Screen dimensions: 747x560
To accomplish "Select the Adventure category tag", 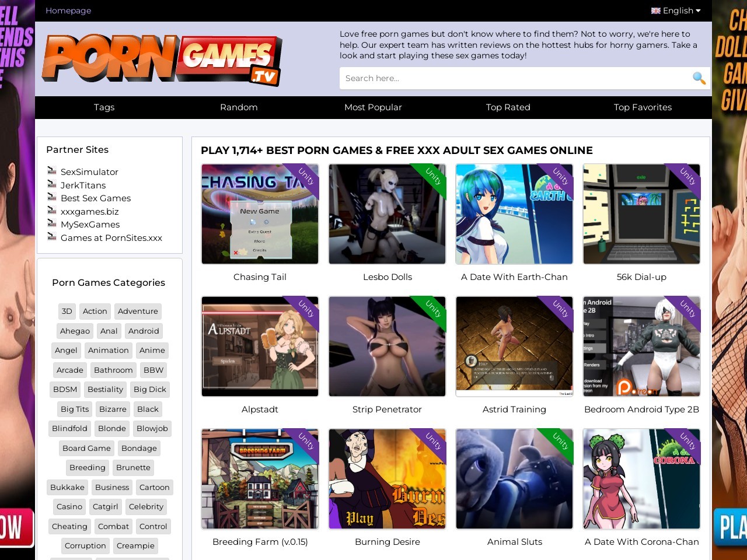I will coord(138,311).
